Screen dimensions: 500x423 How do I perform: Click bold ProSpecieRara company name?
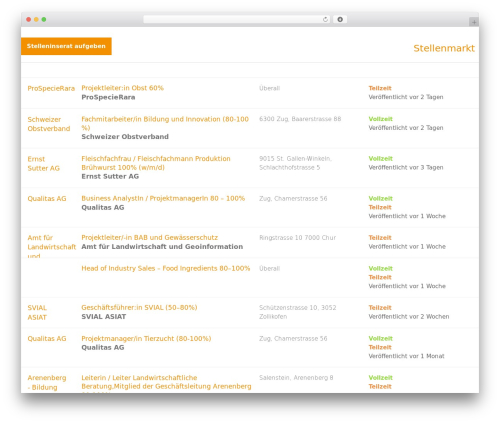click(x=108, y=97)
